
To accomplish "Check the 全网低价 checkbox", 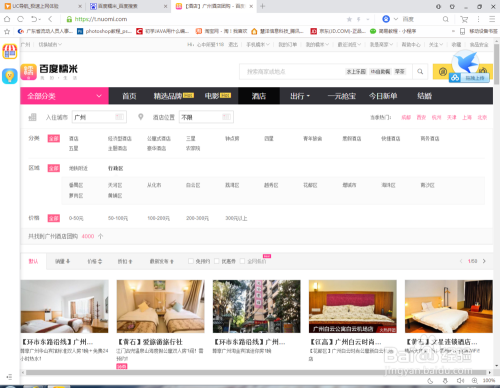I will pos(242,261).
